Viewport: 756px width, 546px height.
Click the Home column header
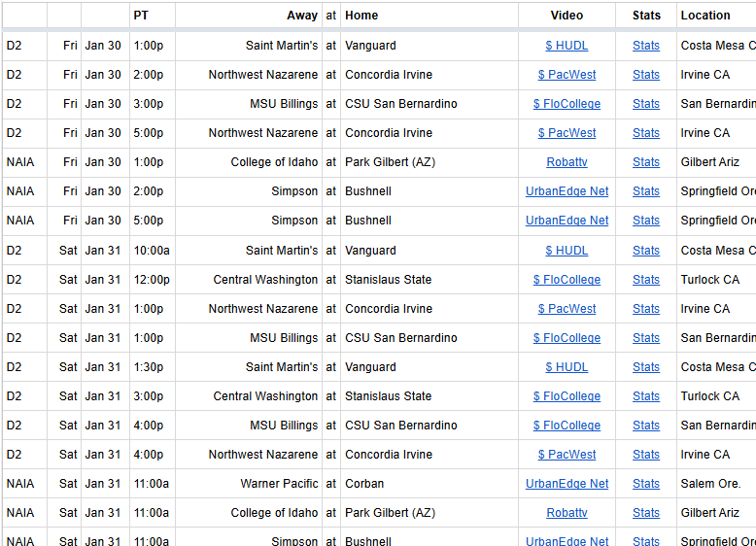430,16
